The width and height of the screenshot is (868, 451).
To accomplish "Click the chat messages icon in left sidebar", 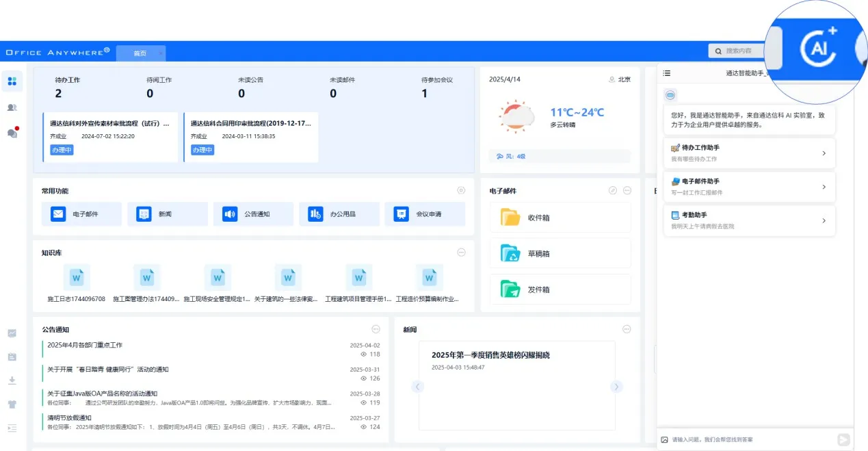I will (12, 133).
